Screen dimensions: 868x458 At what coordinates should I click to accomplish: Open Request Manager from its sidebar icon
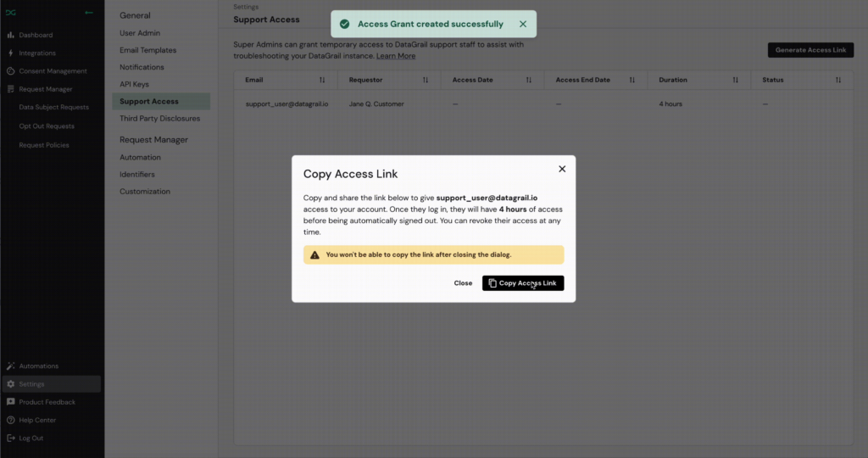(11, 89)
